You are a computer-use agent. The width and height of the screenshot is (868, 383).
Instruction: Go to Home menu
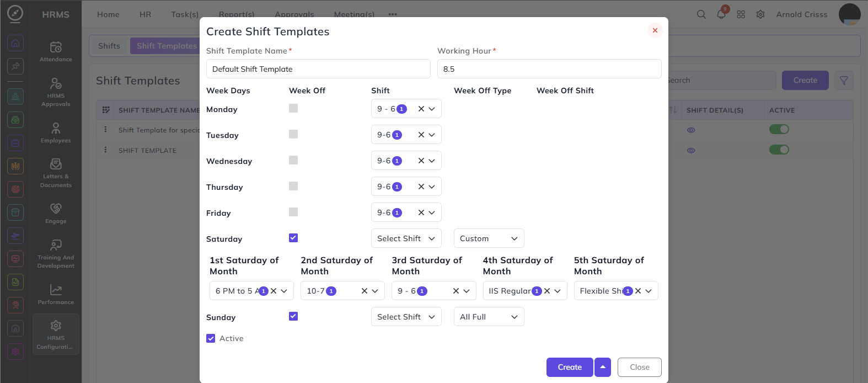[x=108, y=14]
